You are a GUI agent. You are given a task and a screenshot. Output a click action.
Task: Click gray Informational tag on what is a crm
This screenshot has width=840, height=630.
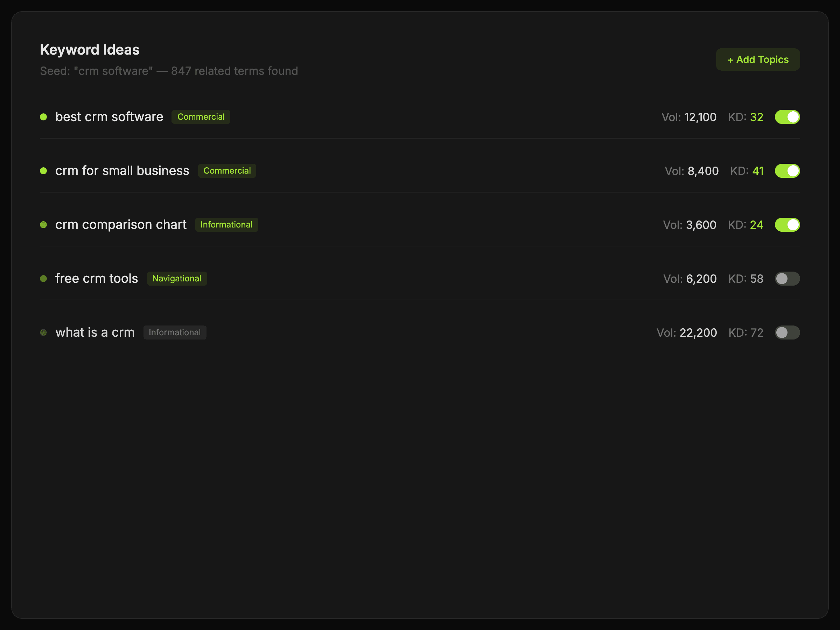175,332
